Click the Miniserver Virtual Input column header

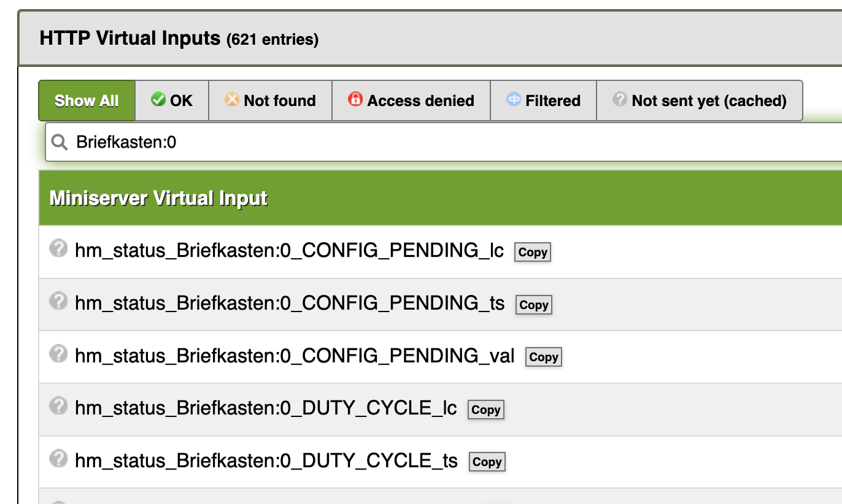(x=158, y=198)
